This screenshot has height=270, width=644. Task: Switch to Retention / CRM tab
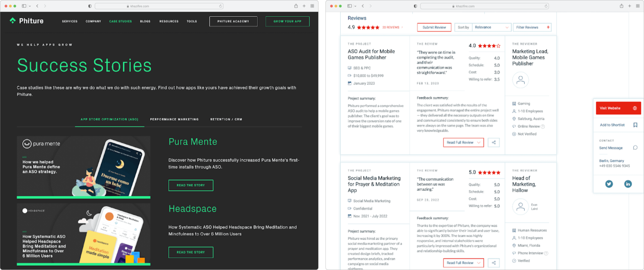(x=226, y=120)
